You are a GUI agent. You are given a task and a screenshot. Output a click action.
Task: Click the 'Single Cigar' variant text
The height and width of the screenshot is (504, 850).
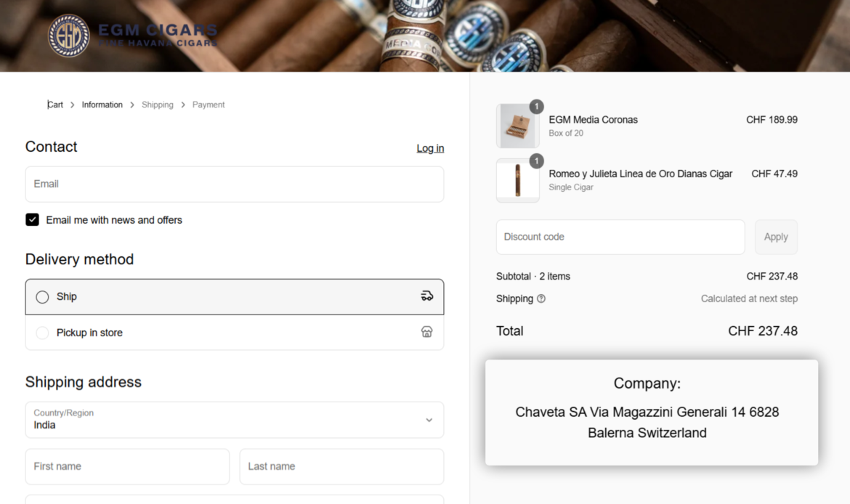point(571,187)
